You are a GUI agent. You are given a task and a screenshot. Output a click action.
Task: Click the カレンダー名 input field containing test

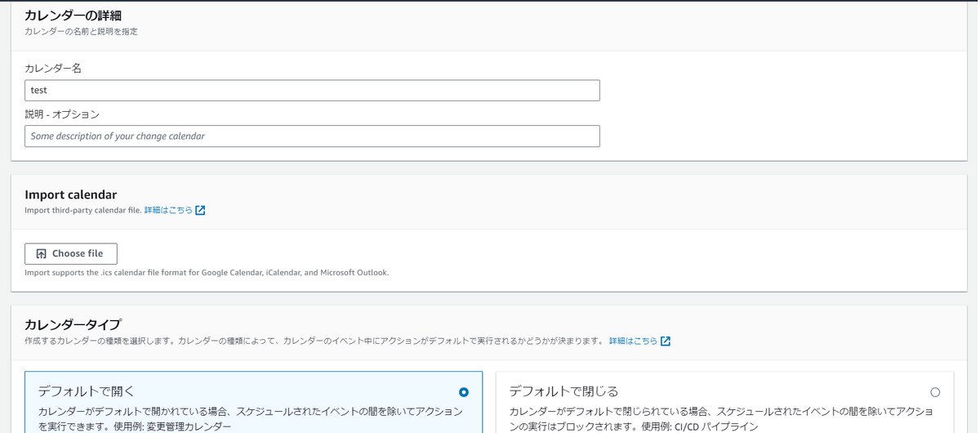pyautogui.click(x=312, y=91)
